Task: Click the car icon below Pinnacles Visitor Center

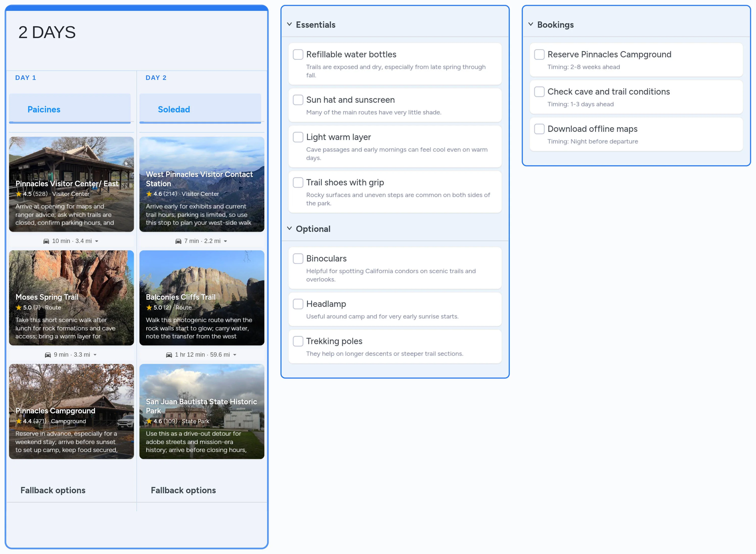Action: [x=46, y=241]
